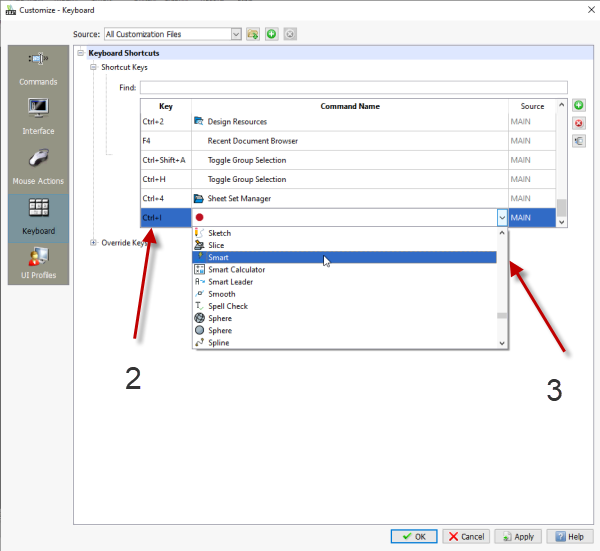Select Sketch from command list
600x551 pixels.
coord(344,233)
